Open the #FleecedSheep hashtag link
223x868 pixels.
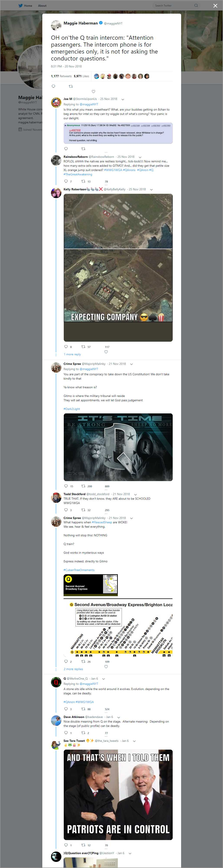click(102, 522)
